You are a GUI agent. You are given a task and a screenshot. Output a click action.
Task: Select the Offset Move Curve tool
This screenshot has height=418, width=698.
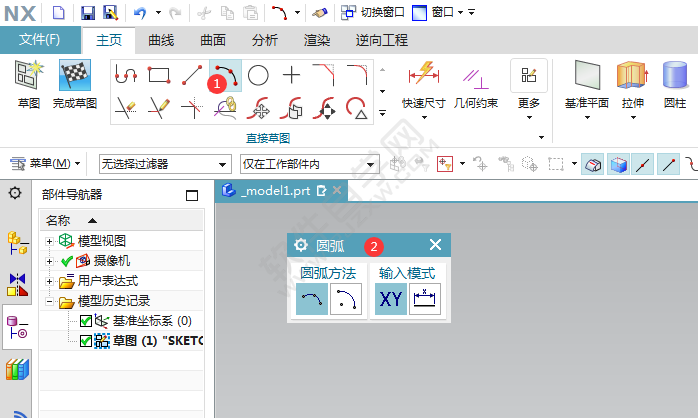point(292,108)
